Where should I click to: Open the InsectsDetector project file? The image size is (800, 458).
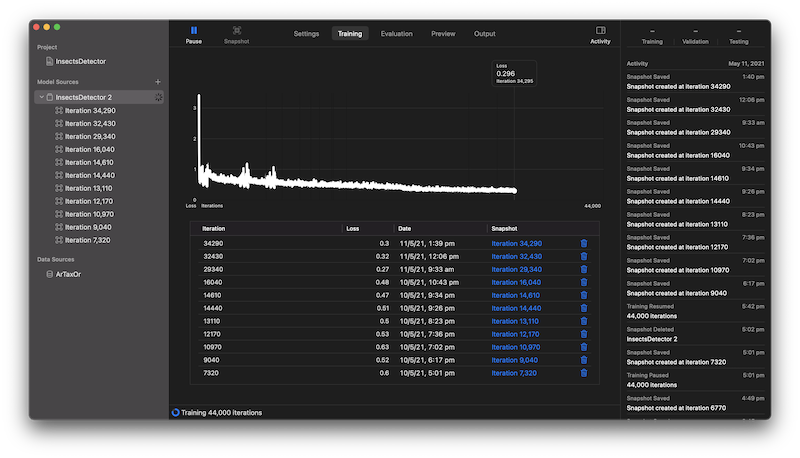coord(80,61)
